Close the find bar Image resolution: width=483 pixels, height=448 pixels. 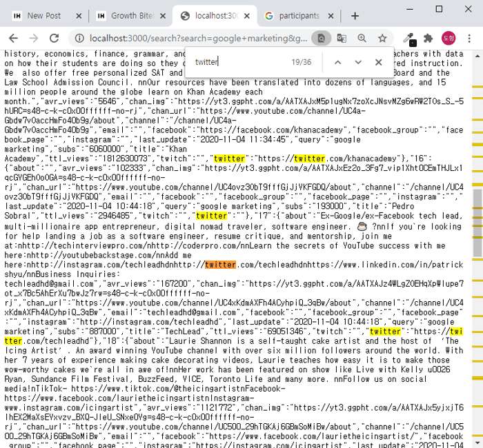(379, 62)
